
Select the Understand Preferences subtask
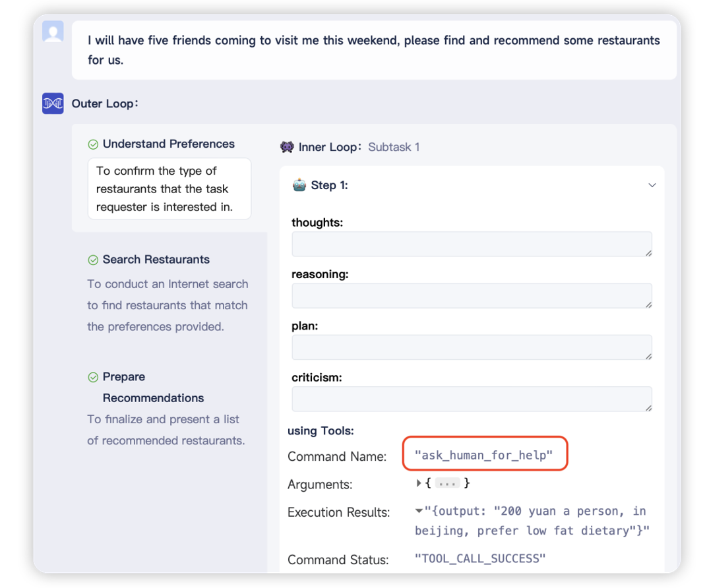[168, 144]
